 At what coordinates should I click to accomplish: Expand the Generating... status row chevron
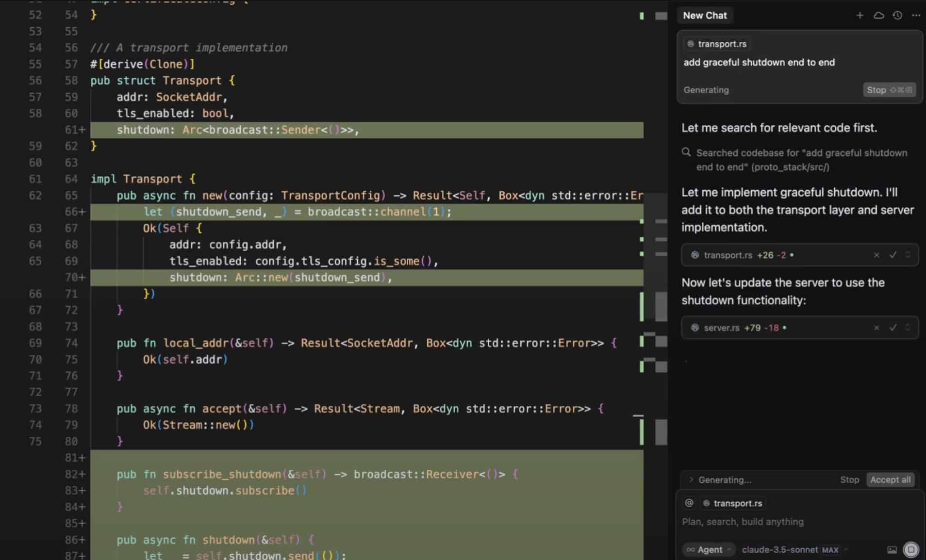click(691, 480)
